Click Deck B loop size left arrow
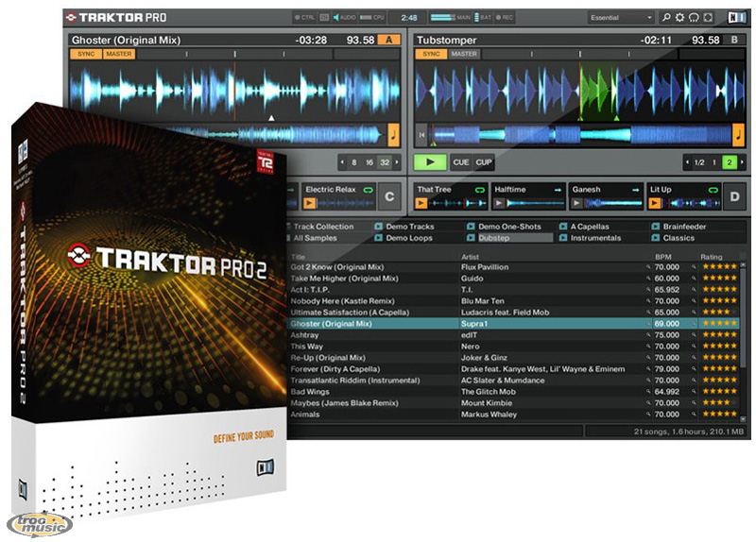The width and height of the screenshot is (756, 542). [687, 162]
